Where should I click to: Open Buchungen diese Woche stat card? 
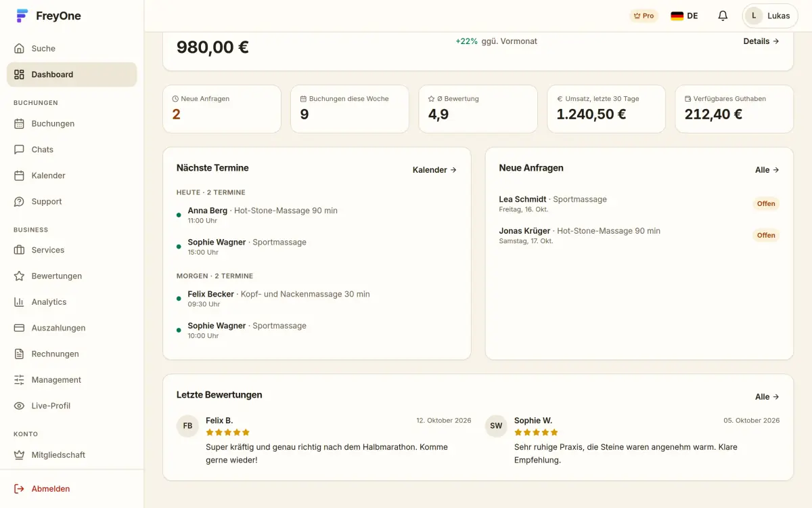pyautogui.click(x=350, y=109)
